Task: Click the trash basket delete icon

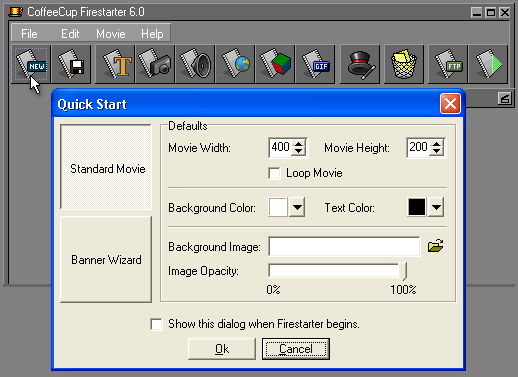Action: (x=404, y=64)
